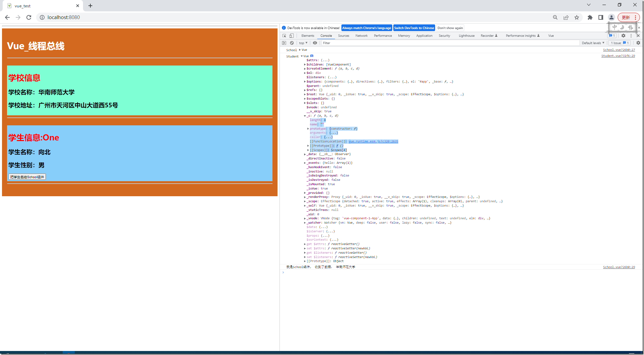Expand the School Vue object

click(300, 50)
